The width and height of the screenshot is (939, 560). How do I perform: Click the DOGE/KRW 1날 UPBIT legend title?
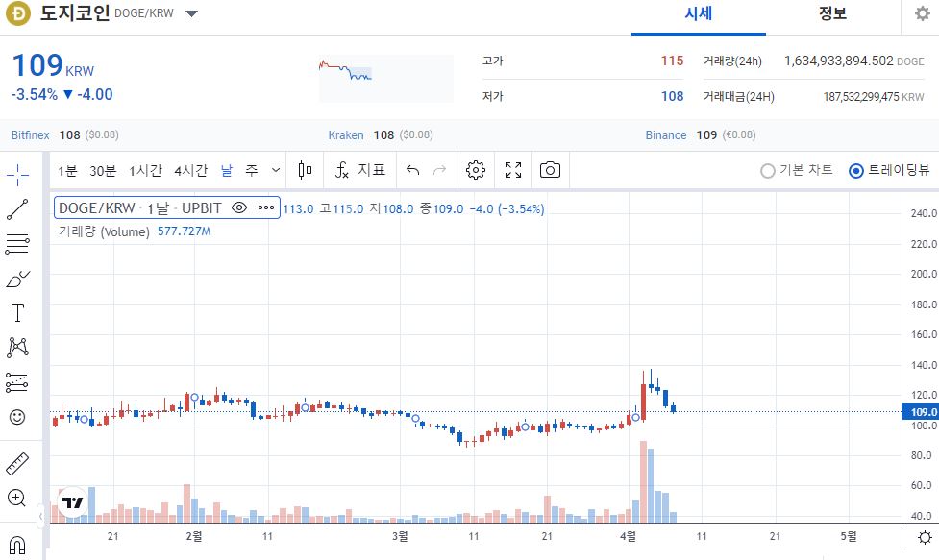click(x=140, y=207)
